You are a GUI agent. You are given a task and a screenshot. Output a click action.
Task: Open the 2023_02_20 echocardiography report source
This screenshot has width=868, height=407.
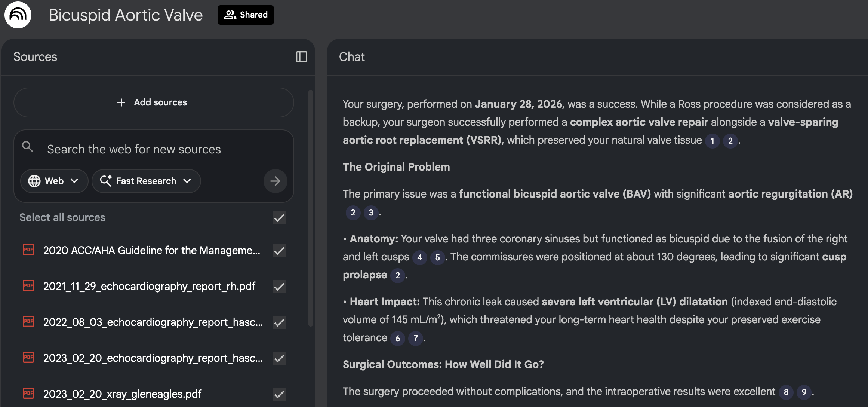click(153, 358)
